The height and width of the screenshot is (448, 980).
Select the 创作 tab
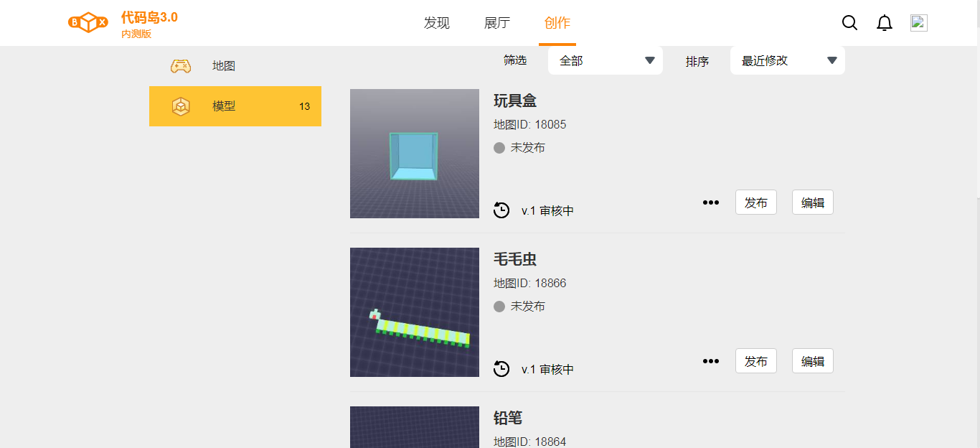557,23
